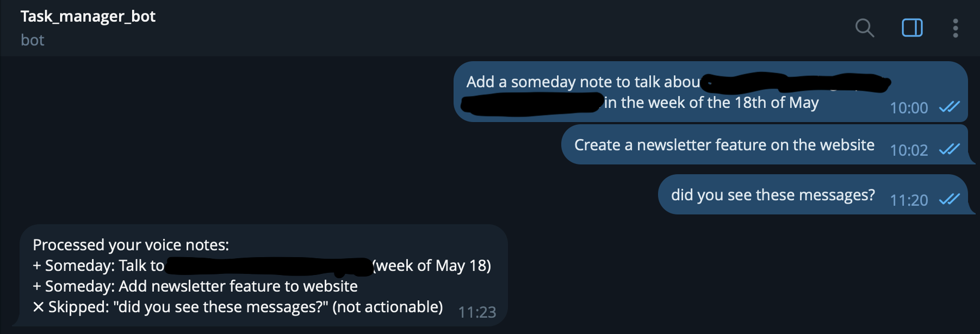Image resolution: width=980 pixels, height=334 pixels.
Task: Click the 'week of May 18' text line
Action: click(432, 265)
